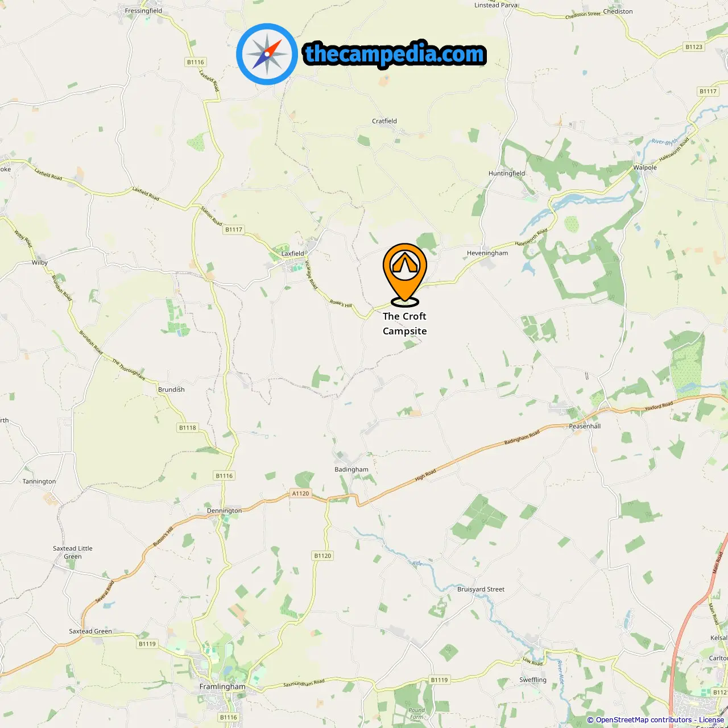Click the B1117 shield near Laxfield
The width and height of the screenshot is (728, 728).
pos(234,230)
